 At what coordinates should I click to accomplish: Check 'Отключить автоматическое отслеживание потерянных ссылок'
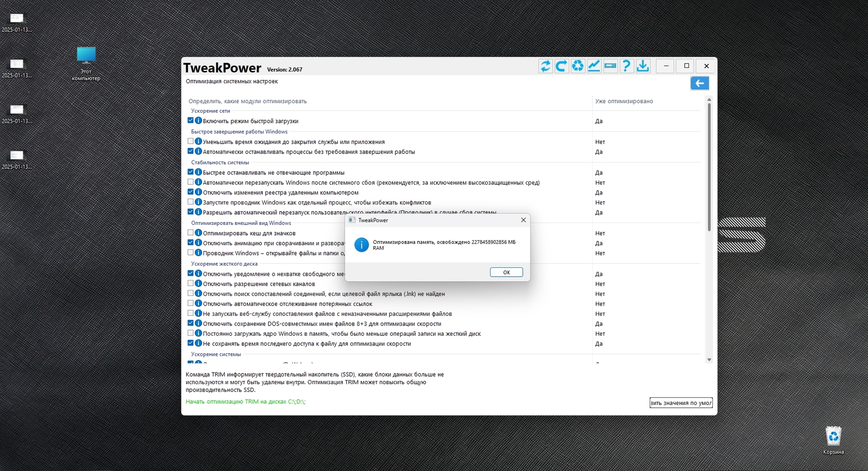click(191, 303)
